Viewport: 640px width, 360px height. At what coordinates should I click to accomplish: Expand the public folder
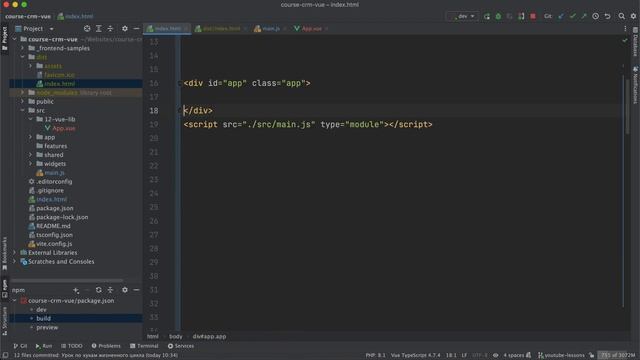pos(22,102)
